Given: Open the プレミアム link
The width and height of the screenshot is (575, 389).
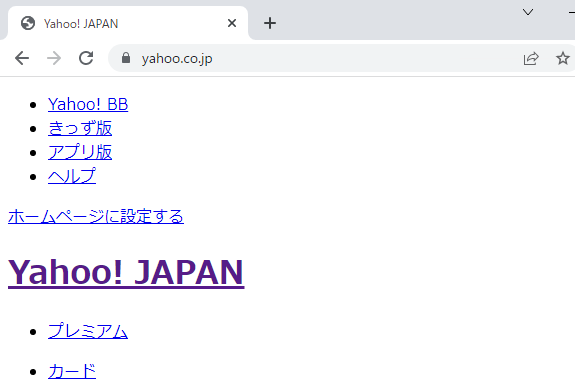Looking at the screenshot, I should (88, 331).
